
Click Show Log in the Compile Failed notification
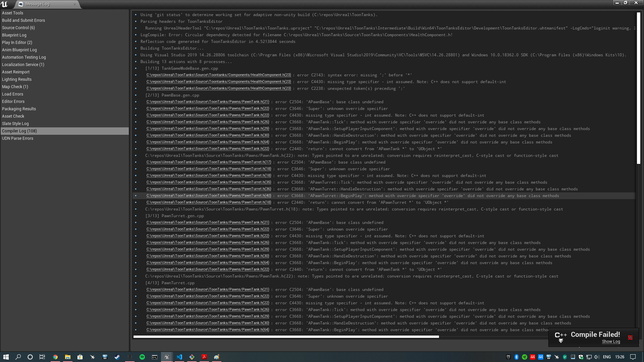pyautogui.click(x=611, y=342)
